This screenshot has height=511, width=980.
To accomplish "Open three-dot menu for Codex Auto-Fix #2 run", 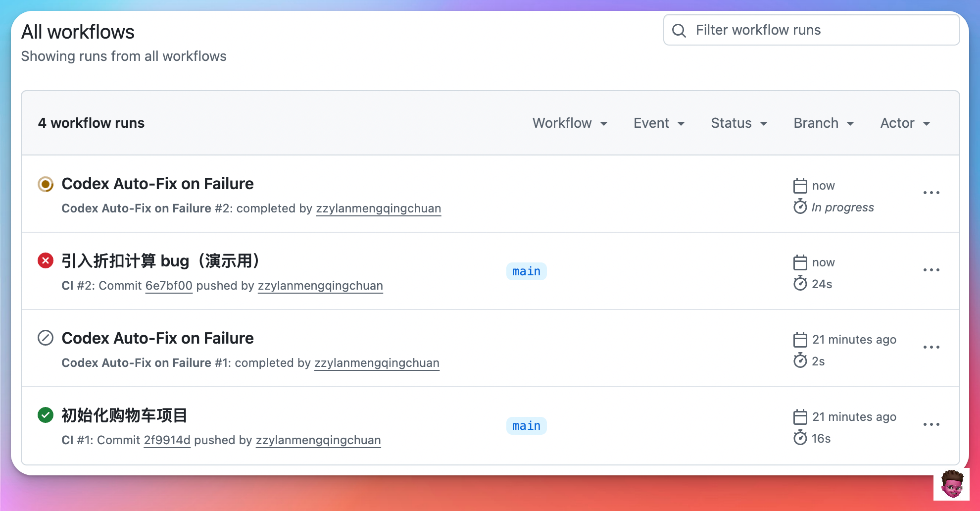I will (931, 193).
